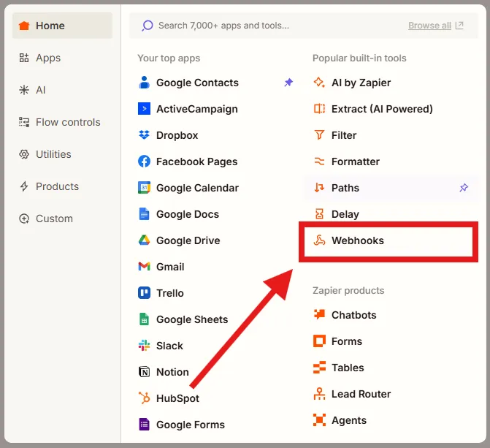The width and height of the screenshot is (490, 448).
Task: Click the Notion logo icon
Action: coord(144,372)
